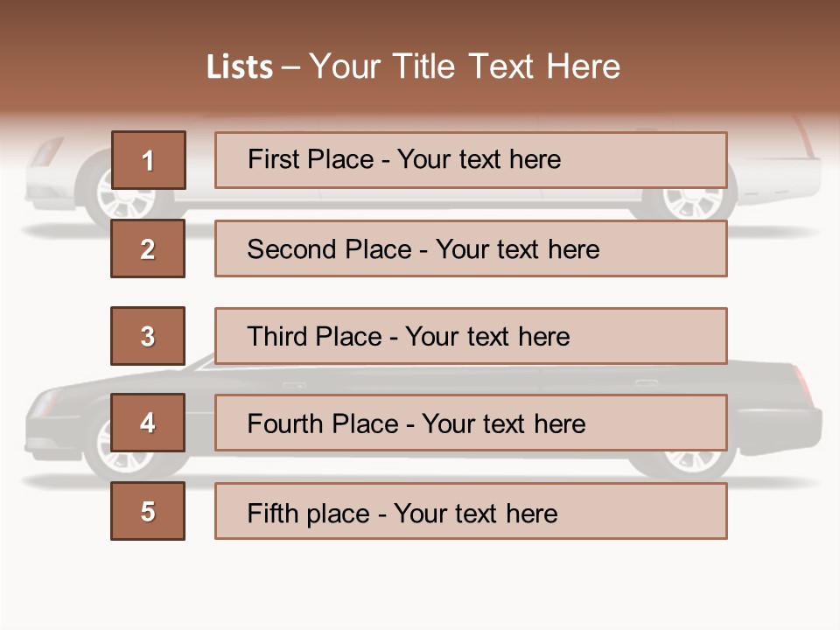
Task: Click the 'Third Place' text box
Action: tap(471, 336)
